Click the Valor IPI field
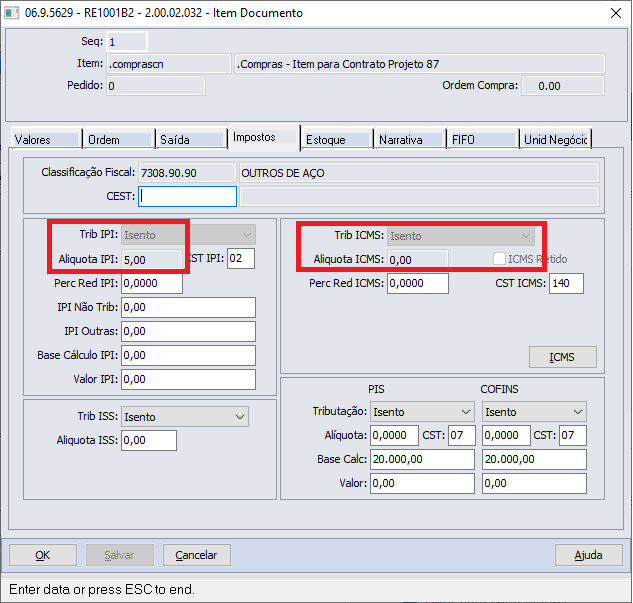The image size is (633, 603). coord(188,379)
